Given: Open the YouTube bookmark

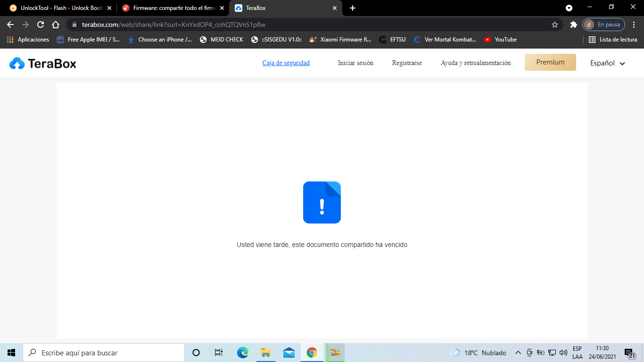Looking at the screenshot, I should (x=500, y=40).
